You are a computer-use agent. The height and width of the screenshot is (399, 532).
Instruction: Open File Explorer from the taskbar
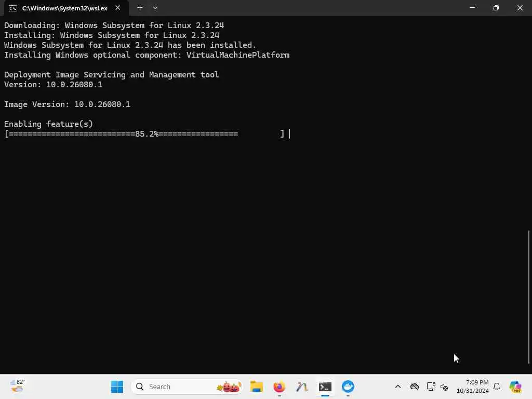pos(257,387)
